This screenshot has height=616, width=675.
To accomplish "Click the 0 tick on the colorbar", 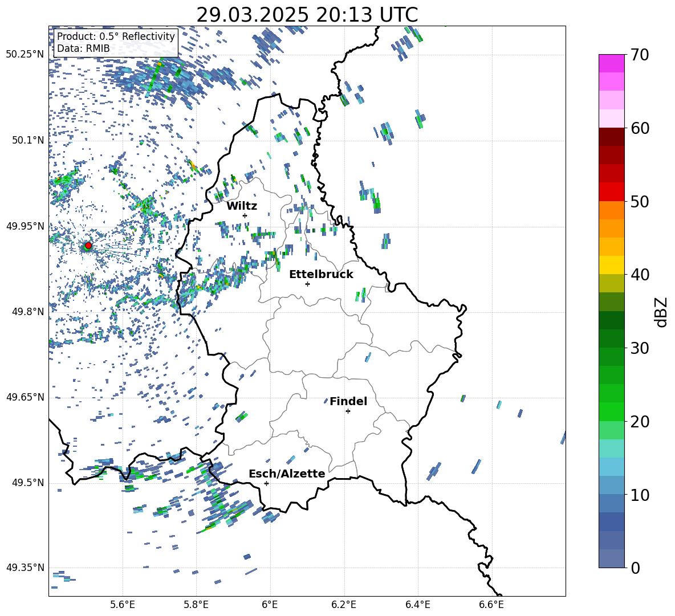I will [x=635, y=568].
